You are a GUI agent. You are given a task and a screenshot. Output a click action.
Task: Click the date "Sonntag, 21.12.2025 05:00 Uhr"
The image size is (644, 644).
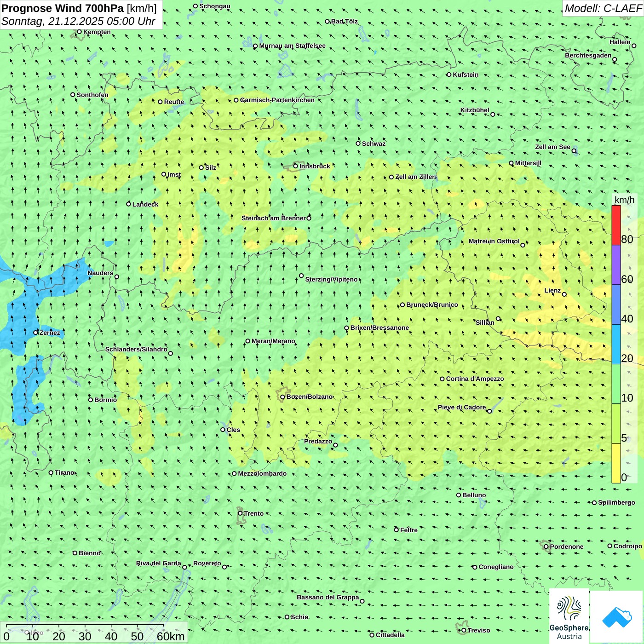(x=78, y=21)
